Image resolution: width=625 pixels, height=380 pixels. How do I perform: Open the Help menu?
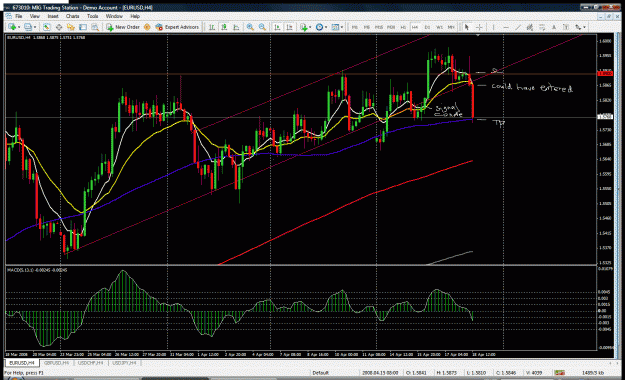135,16
